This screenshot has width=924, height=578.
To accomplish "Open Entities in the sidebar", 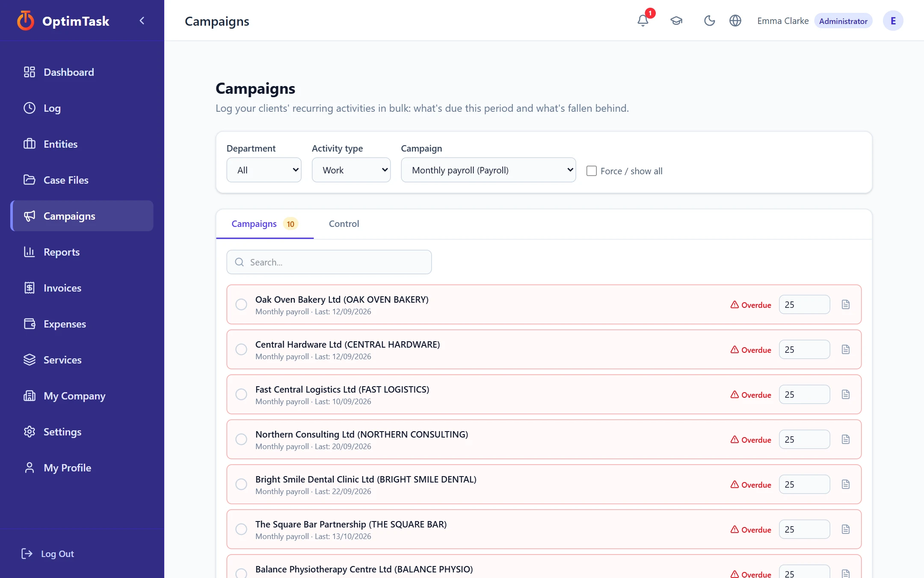I will (x=82, y=144).
